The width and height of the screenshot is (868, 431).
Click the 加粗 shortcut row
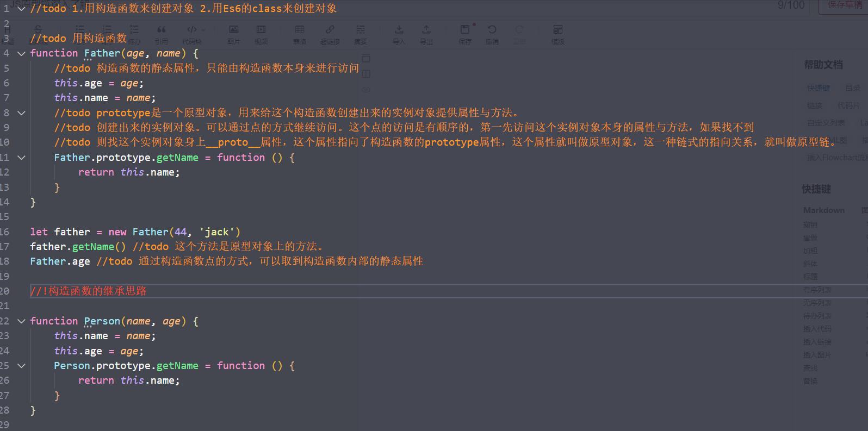pos(810,251)
